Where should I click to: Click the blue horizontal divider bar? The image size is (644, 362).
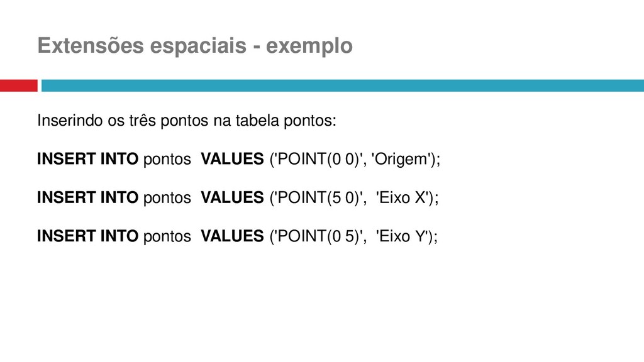tap(343, 85)
